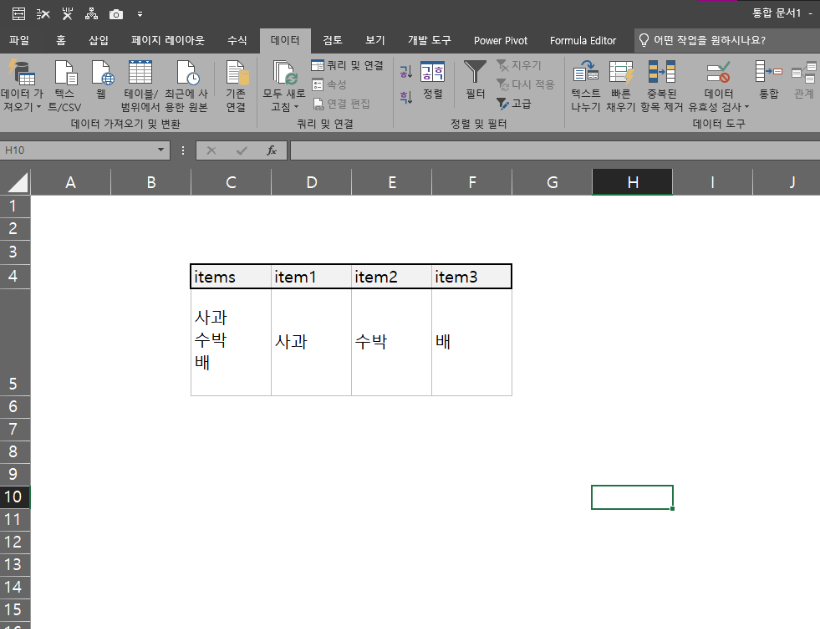The image size is (820, 629).
Task: Expand Refresh All (모두 새로 고침) dropdown arrow
Action: click(x=297, y=107)
